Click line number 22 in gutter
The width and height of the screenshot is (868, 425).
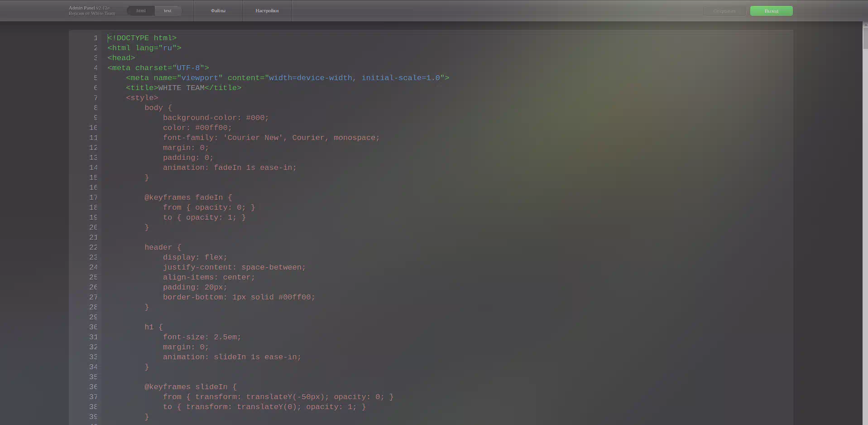tap(93, 247)
